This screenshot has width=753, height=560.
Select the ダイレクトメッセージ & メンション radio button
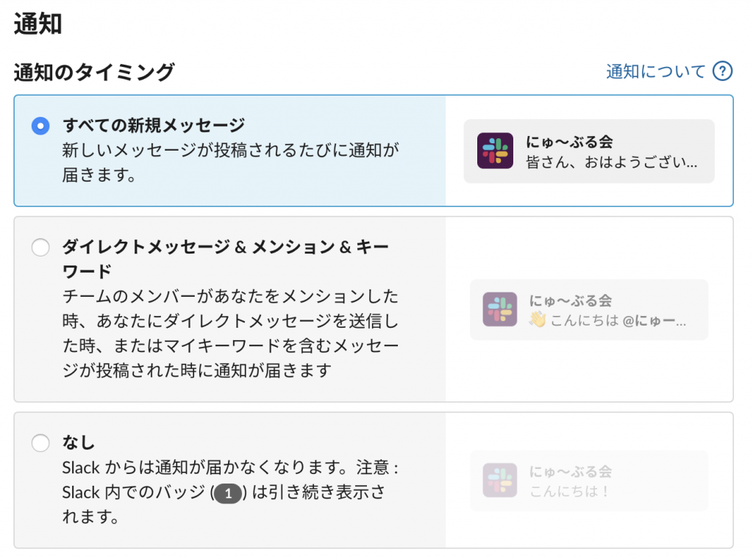pyautogui.click(x=40, y=247)
